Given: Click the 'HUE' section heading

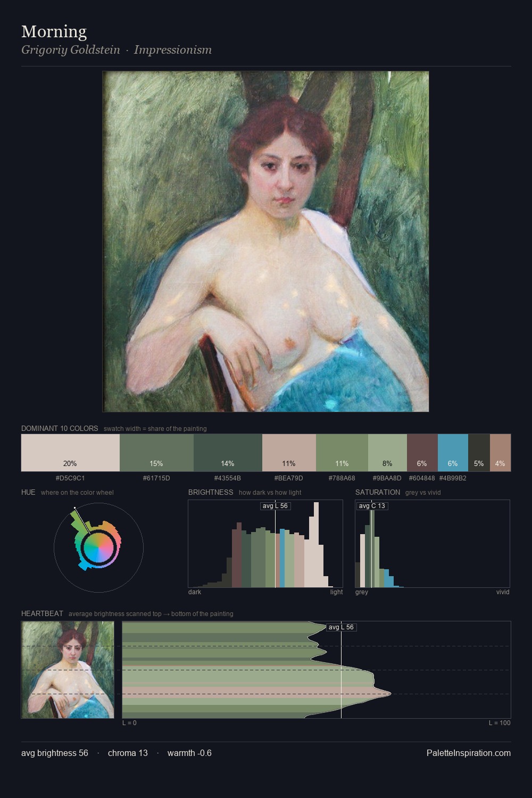Looking at the screenshot, I should point(28,492).
